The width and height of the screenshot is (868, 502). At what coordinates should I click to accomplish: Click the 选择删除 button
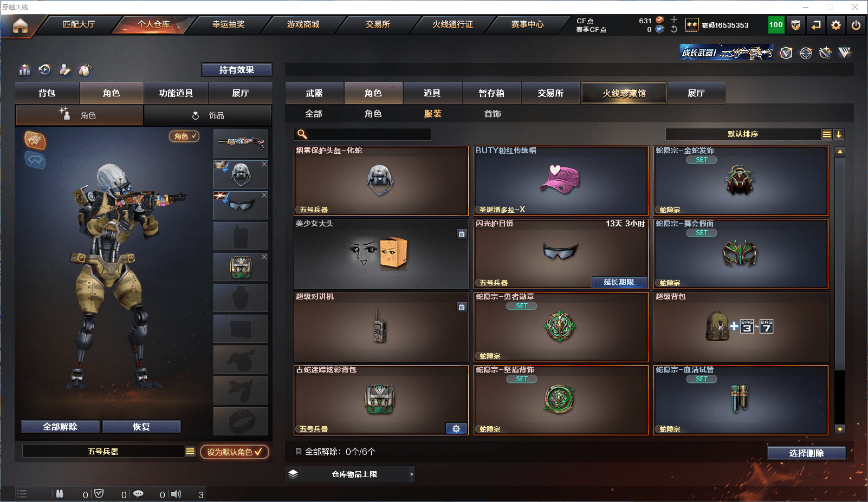point(806,453)
